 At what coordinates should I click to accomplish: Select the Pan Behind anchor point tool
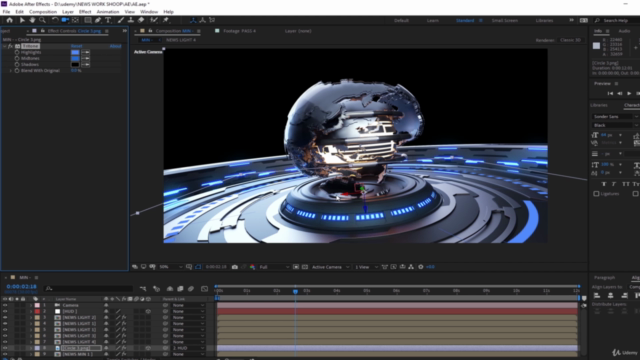click(x=76, y=20)
